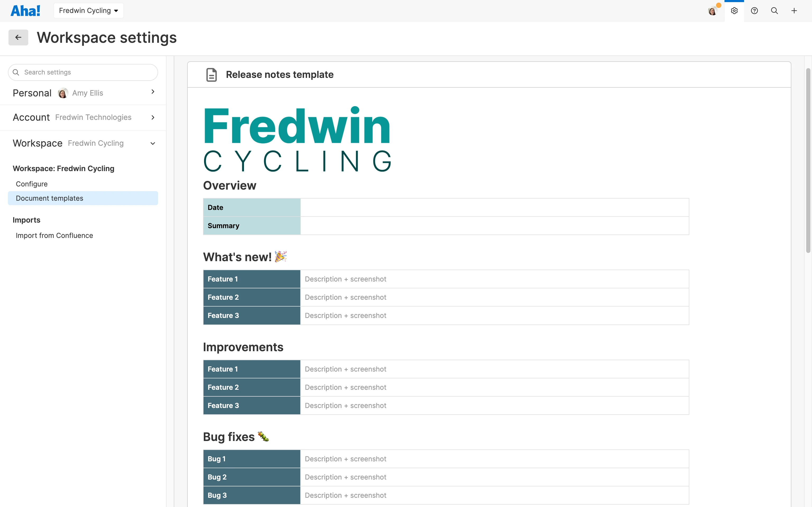
Task: Open help with the question mark icon
Action: tap(754, 10)
